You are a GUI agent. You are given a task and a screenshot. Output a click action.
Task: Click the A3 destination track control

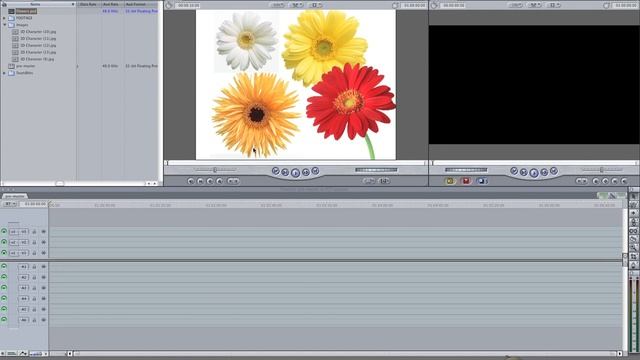tap(24, 288)
